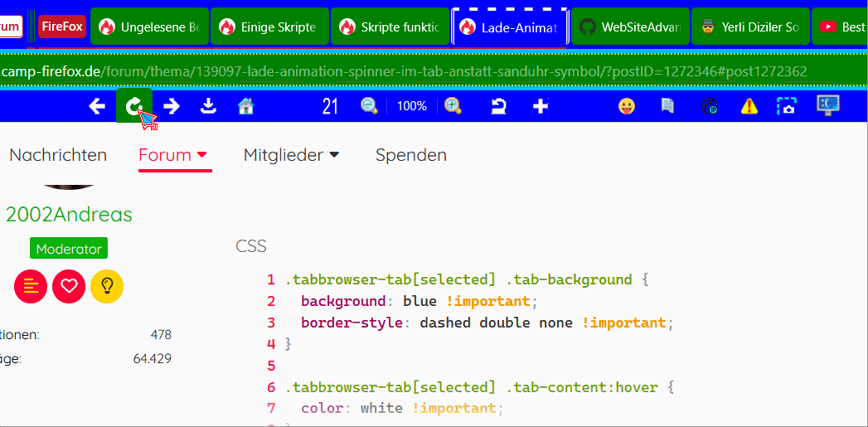Viewport: 868px width, 427px height.
Task: Switch to the Yerli Diziler So tab
Action: pyautogui.click(x=750, y=27)
